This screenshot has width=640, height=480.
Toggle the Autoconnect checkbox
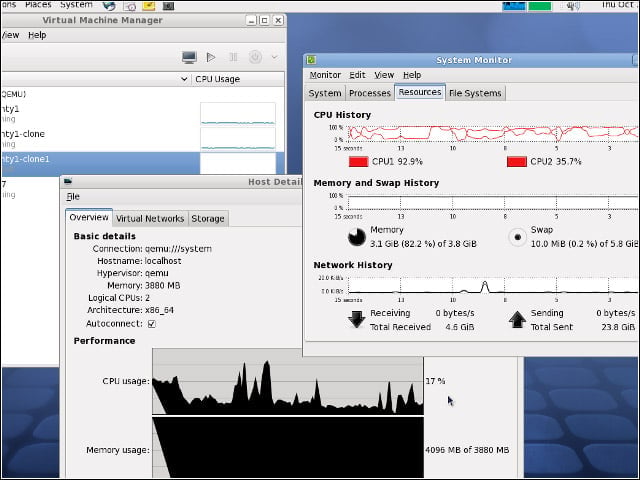coord(152,324)
